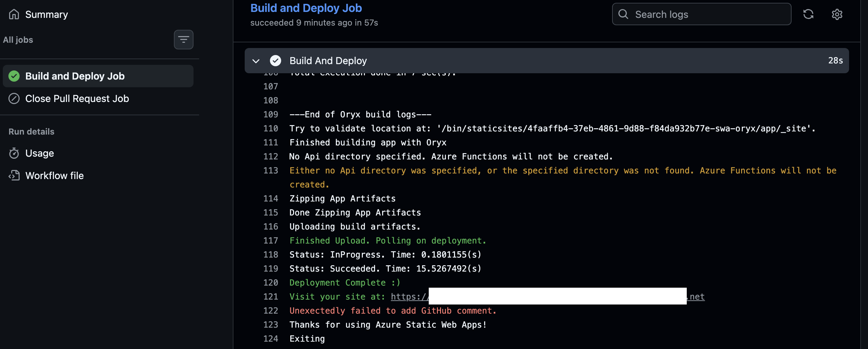Click 'Unexpectedly failed to add GitHub comment.' line

393,311
